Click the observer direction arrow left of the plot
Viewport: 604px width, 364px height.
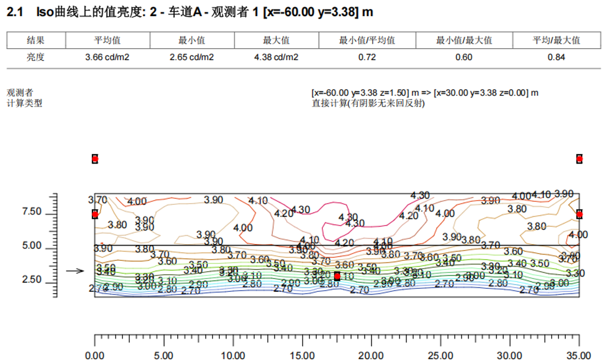pyautogui.click(x=75, y=270)
